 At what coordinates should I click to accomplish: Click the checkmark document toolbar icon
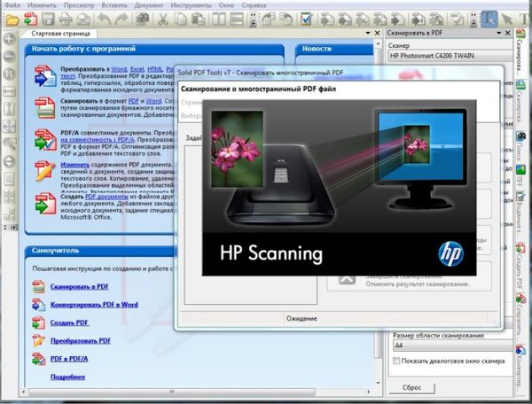307,19
